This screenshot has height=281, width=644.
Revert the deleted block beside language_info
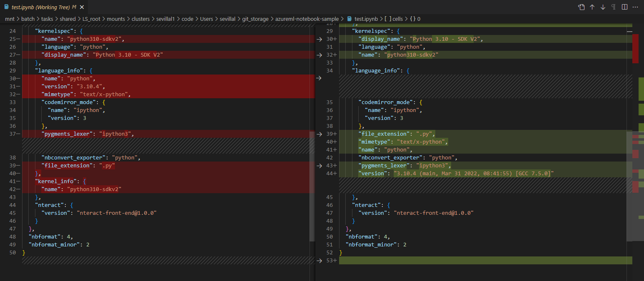click(320, 78)
